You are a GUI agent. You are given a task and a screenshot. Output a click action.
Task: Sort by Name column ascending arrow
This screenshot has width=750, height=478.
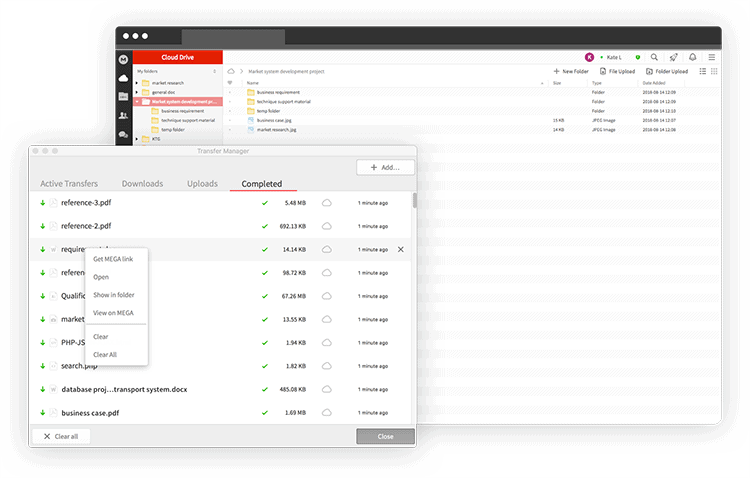542,83
